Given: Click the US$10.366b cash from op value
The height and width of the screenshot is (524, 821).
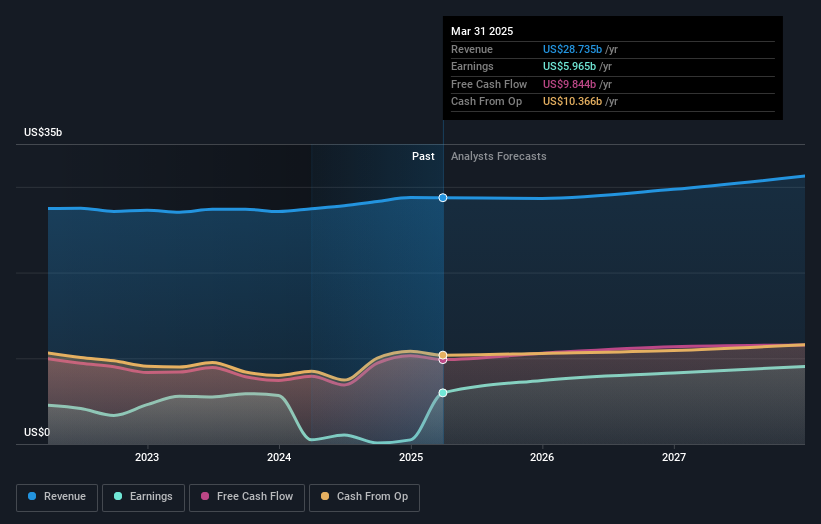Looking at the screenshot, I should (x=572, y=102).
